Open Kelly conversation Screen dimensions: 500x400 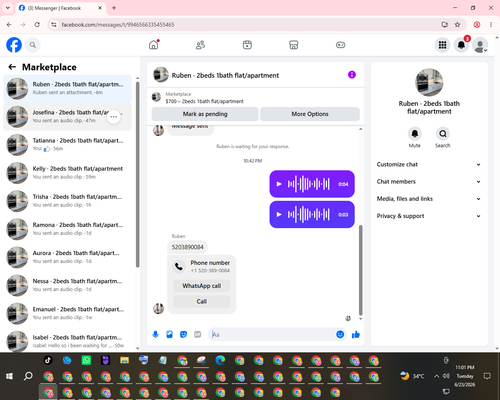pyautogui.click(x=67, y=173)
